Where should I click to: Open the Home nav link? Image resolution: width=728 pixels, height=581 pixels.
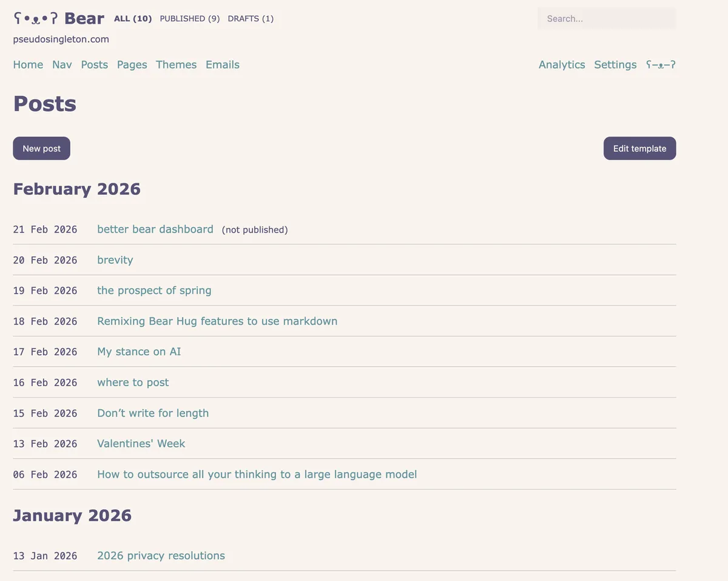click(28, 64)
